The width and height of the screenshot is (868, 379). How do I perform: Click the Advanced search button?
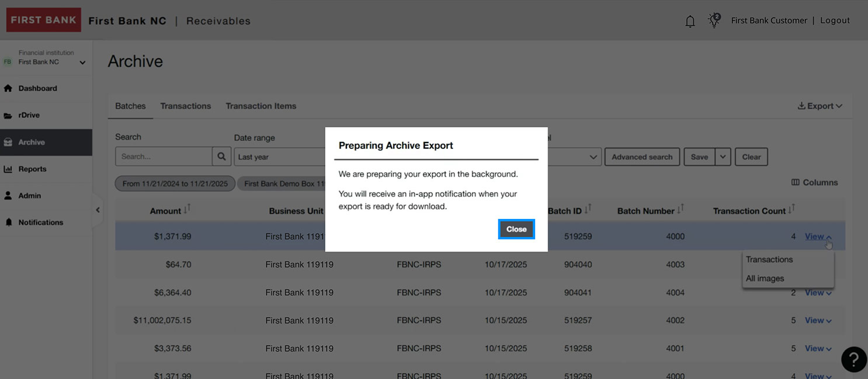(642, 157)
